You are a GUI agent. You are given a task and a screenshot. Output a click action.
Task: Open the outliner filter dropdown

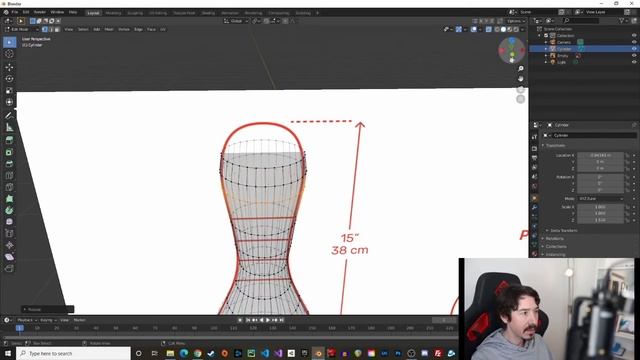(x=623, y=20)
